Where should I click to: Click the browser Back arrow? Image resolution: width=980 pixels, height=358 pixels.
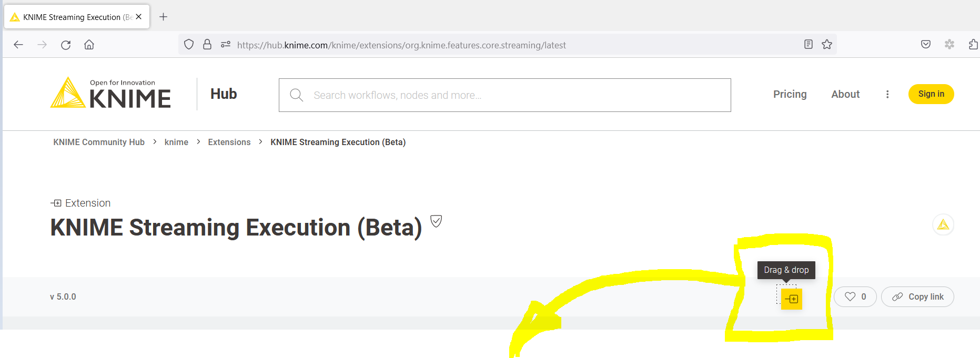pos(18,45)
